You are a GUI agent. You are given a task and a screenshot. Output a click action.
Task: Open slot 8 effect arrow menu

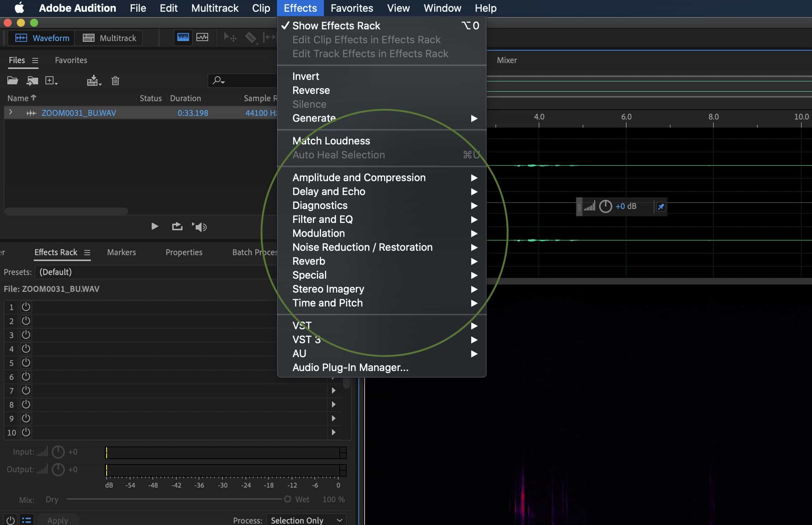tap(333, 404)
